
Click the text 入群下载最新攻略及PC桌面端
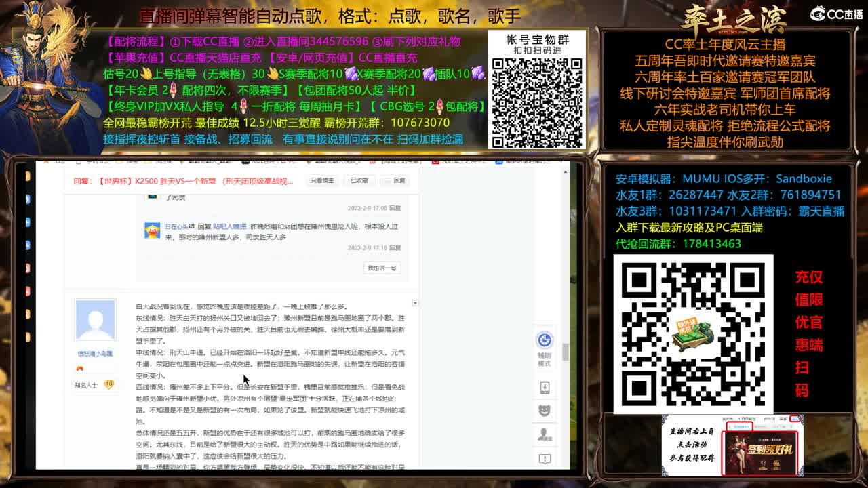tap(689, 228)
